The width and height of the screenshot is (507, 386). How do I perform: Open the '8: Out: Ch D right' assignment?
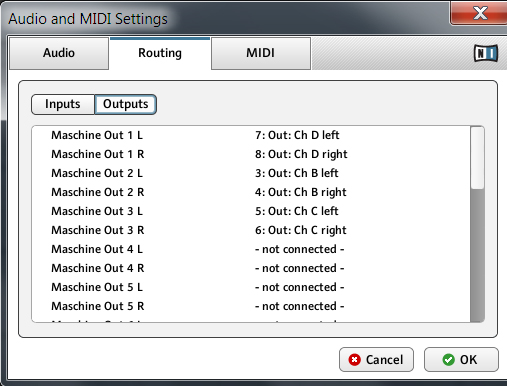click(x=301, y=154)
